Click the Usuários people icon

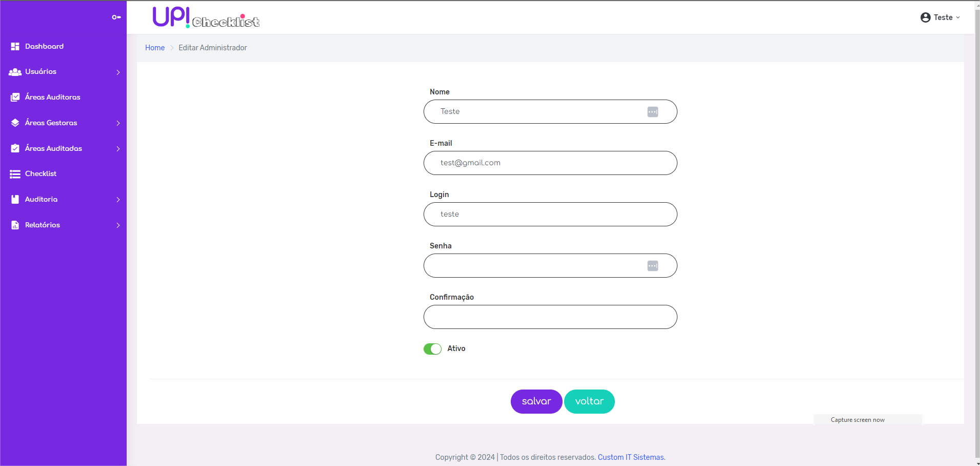coord(15,72)
